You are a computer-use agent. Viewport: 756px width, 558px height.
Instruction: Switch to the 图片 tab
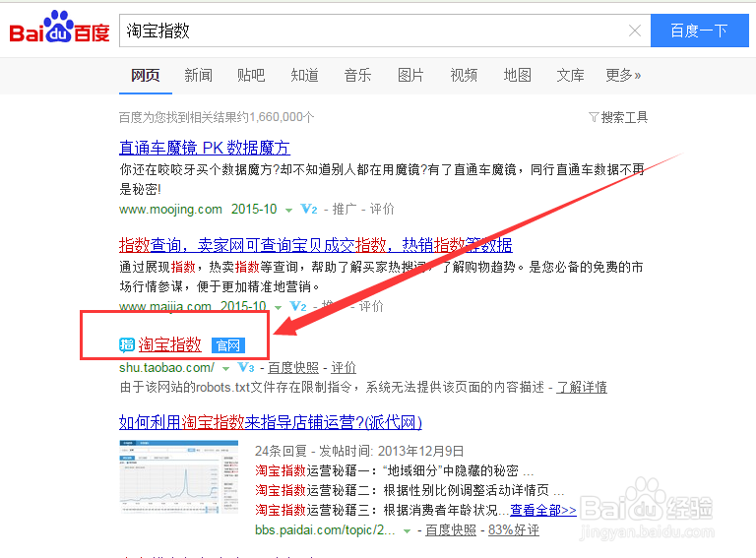tap(410, 76)
